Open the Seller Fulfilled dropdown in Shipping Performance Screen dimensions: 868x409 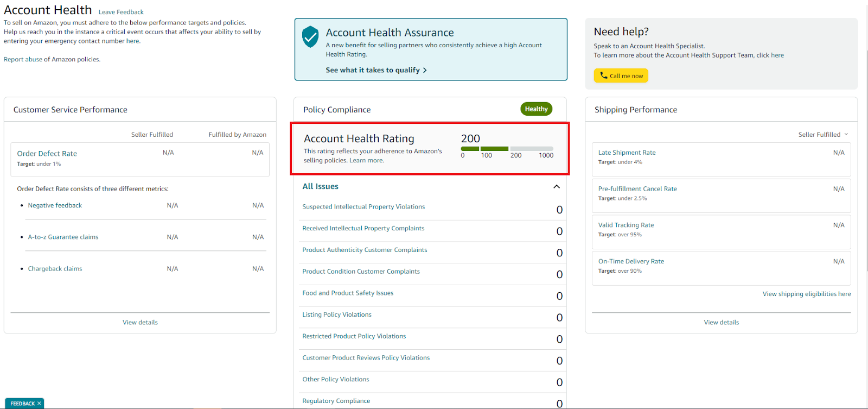tap(823, 134)
